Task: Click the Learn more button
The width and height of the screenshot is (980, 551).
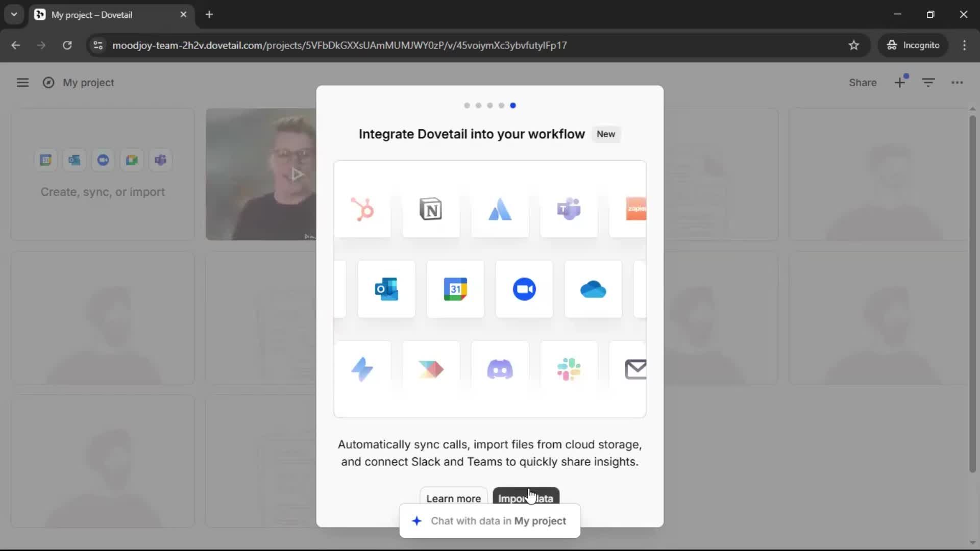Action: point(453,497)
